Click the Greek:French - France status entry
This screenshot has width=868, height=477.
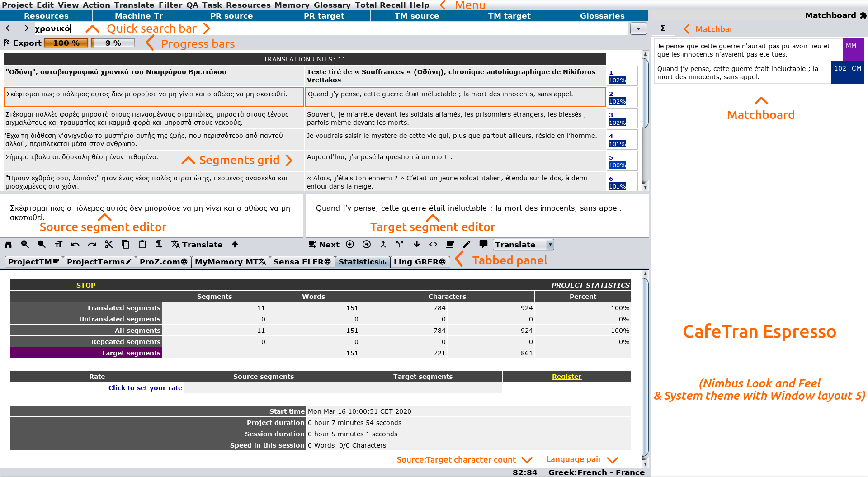[596, 472]
